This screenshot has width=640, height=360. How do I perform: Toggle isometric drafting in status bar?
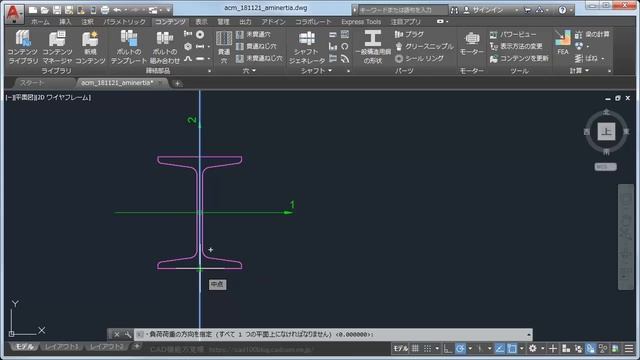coord(480,348)
